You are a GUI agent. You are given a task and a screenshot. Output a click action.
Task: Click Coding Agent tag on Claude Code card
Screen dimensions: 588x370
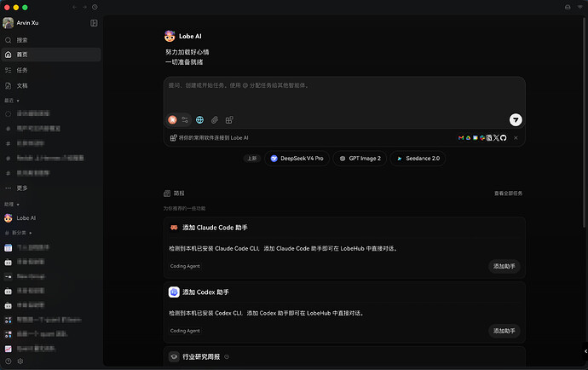tap(185, 266)
